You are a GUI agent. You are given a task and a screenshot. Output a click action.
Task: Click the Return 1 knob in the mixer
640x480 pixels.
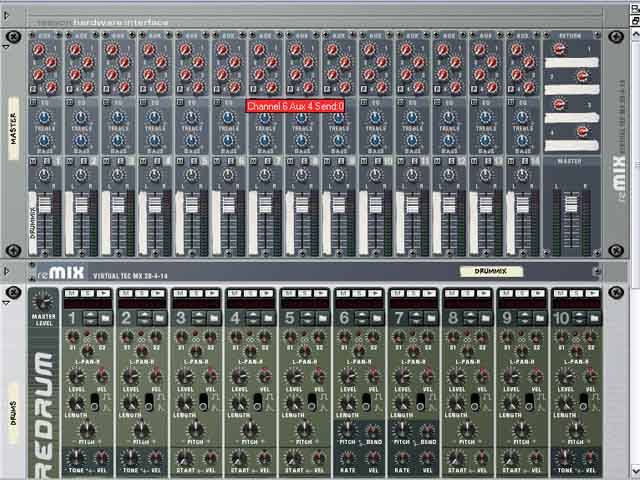(x=559, y=49)
